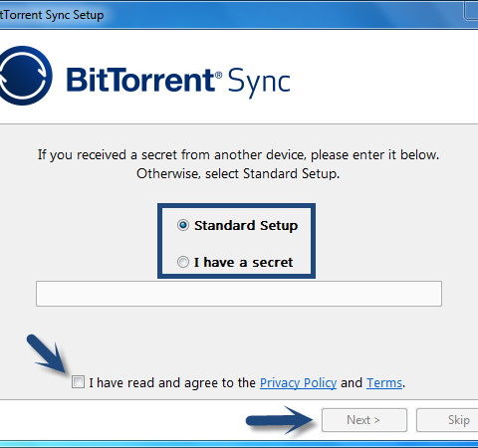The width and height of the screenshot is (478, 448).
Task: Click the I have a secret label text
Action: point(244,262)
